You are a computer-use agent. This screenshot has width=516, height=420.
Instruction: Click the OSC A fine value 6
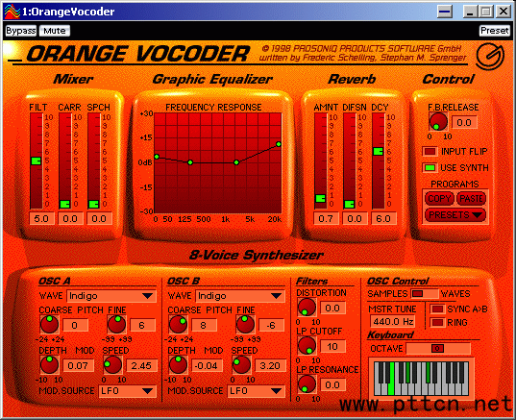pyautogui.click(x=142, y=325)
